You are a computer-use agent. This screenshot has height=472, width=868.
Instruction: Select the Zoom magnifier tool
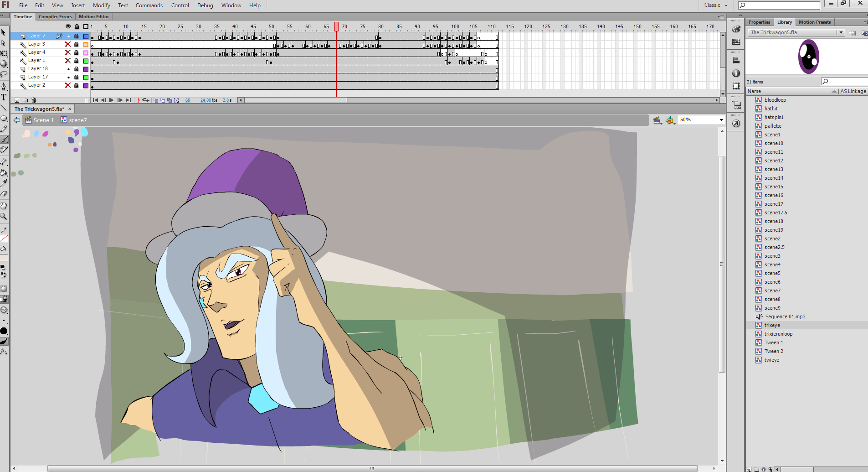coord(4,217)
